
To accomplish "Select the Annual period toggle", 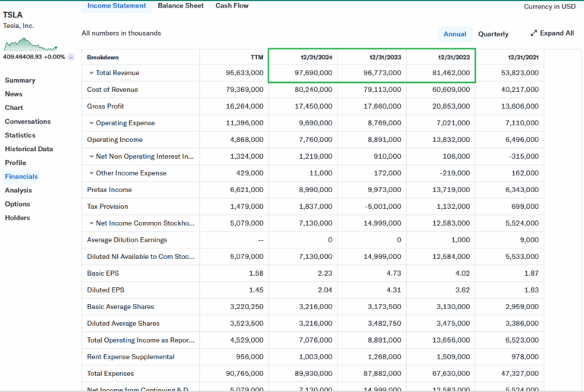I will pos(455,34).
